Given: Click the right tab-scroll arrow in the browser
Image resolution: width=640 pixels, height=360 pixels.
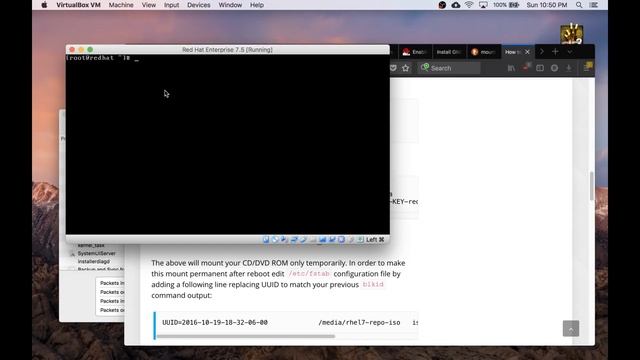Looking at the screenshot, I should click(542, 52).
